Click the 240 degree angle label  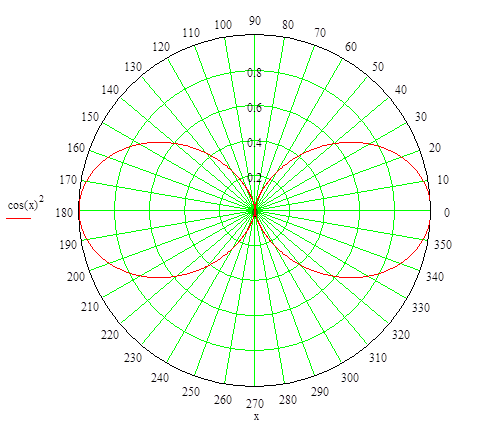pyautogui.click(x=160, y=378)
